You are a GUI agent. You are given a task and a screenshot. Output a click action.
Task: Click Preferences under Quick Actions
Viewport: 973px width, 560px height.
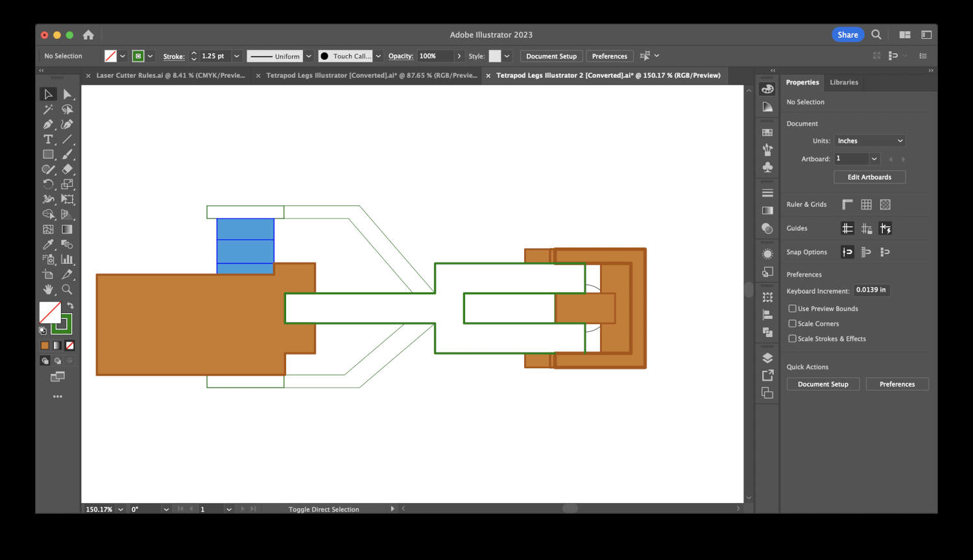click(x=897, y=384)
